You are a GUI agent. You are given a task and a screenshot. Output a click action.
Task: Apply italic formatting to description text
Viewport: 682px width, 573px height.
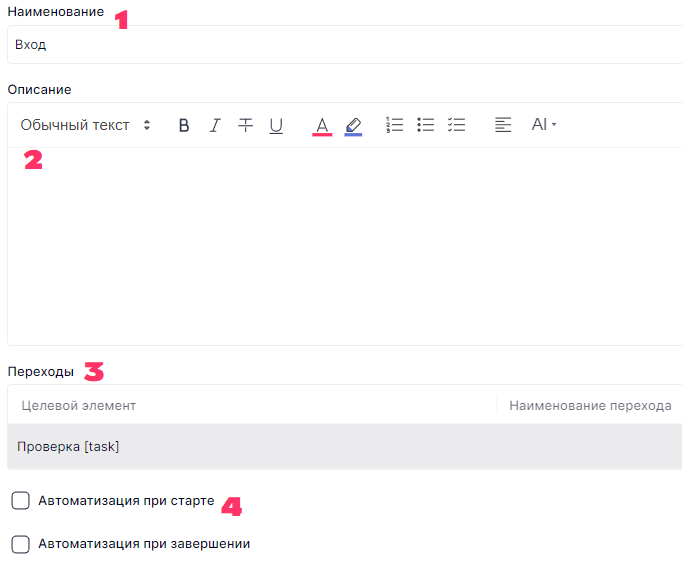(214, 125)
